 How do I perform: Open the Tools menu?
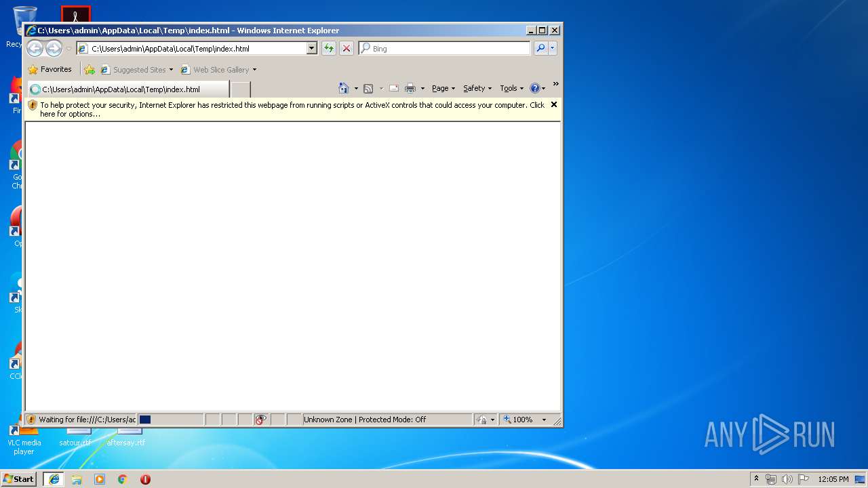tap(511, 88)
